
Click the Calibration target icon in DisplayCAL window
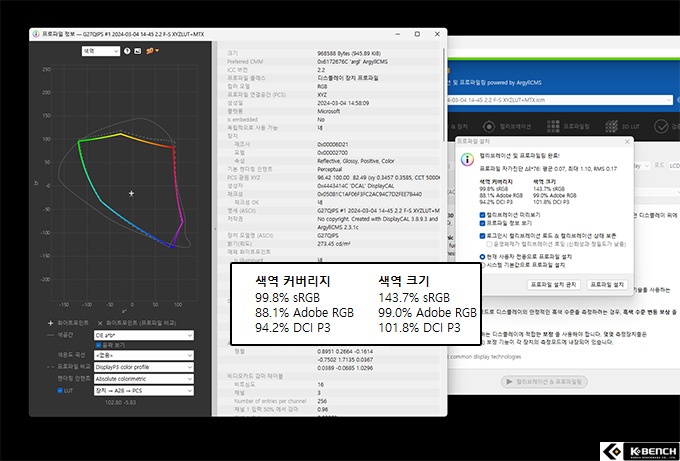(x=489, y=127)
